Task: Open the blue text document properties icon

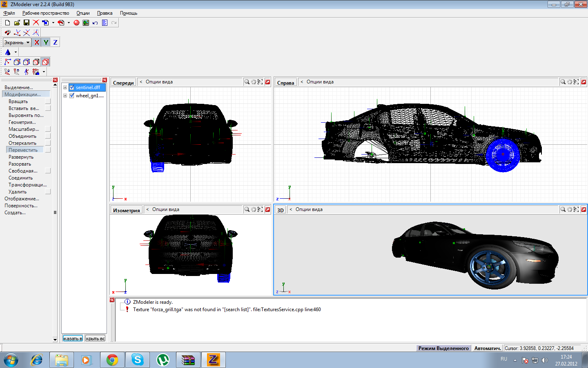Action: [x=105, y=23]
